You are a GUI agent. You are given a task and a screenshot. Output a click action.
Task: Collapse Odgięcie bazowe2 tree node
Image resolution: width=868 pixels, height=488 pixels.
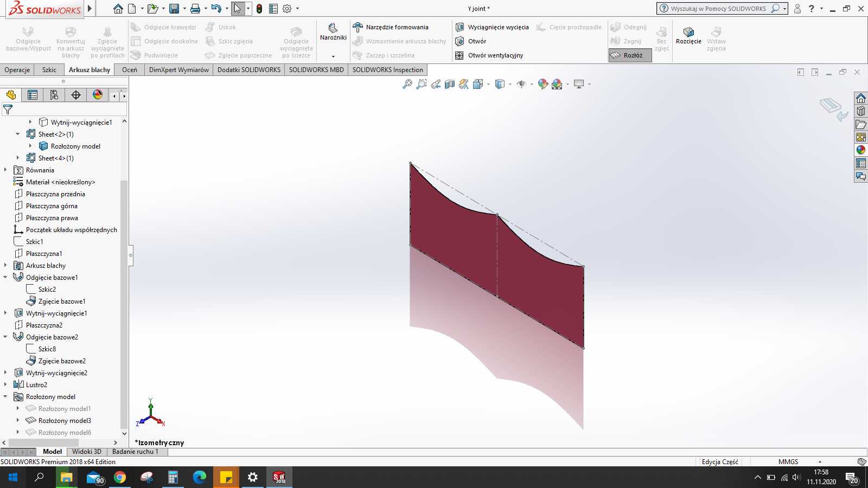5,337
